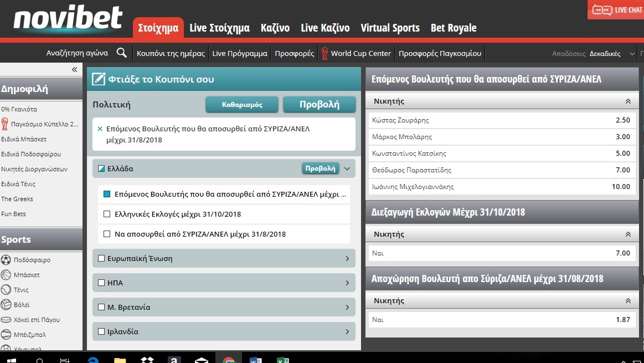Open the Προσφορές Παγκοσμίου link
This screenshot has height=363, width=644.
coord(440,53)
